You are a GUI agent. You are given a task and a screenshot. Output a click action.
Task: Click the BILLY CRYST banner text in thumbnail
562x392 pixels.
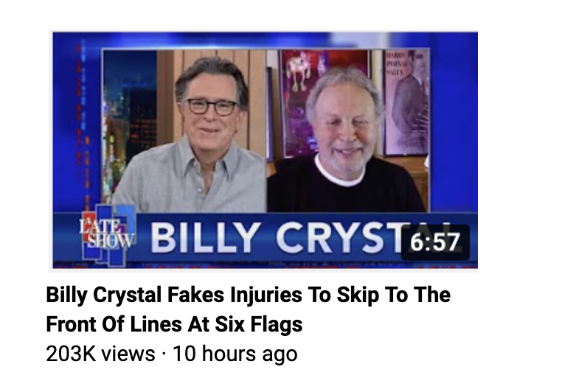276,238
